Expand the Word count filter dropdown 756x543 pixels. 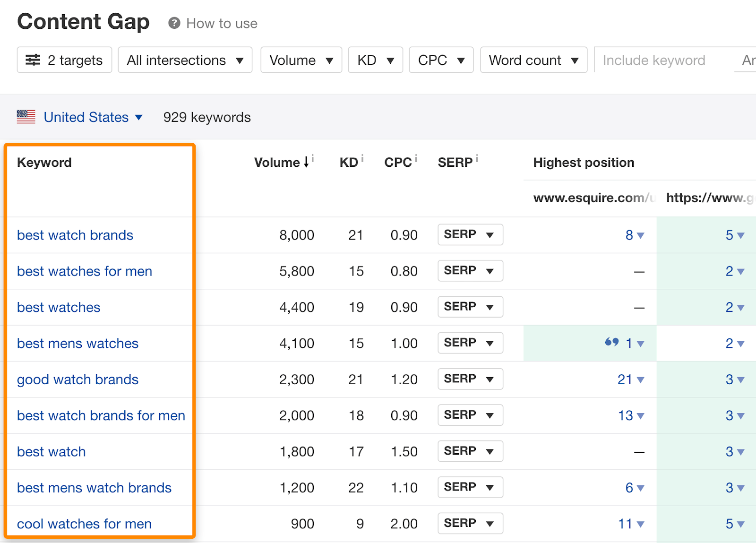[x=533, y=60]
